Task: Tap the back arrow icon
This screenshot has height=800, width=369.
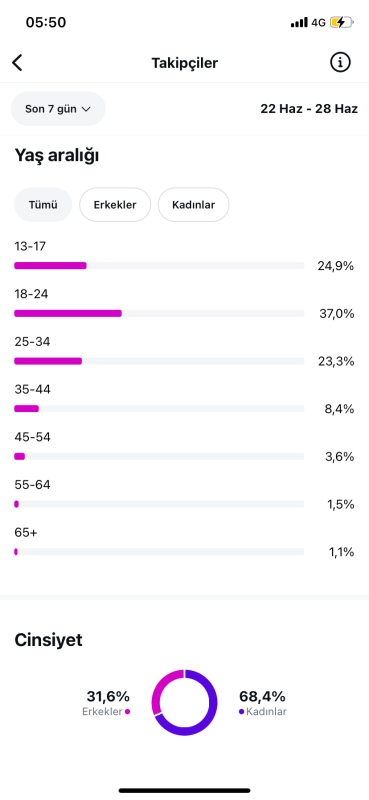Action: pos(17,63)
